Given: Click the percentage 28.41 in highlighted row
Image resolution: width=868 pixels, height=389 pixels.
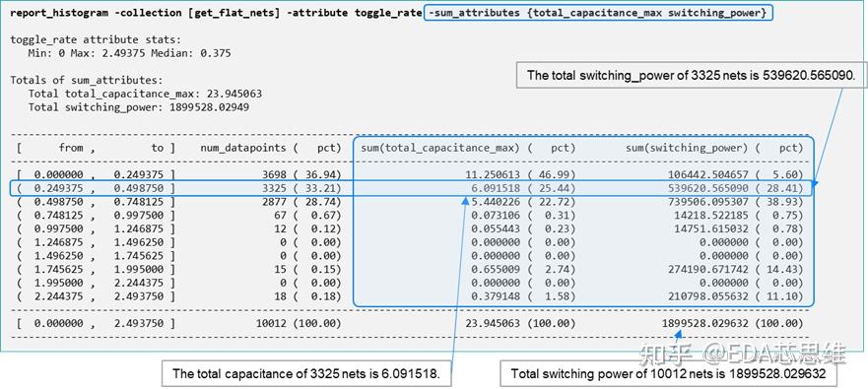Looking at the screenshot, I should (781, 189).
